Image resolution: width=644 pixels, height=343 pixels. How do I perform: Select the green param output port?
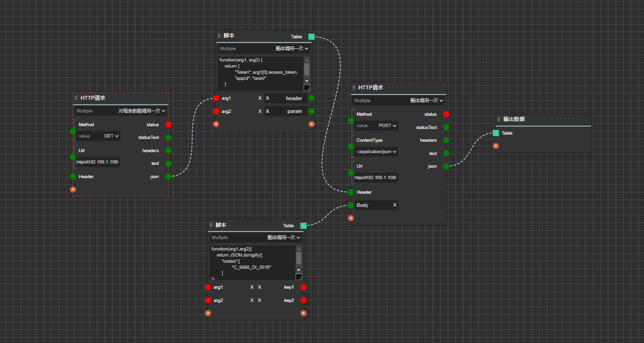311,111
